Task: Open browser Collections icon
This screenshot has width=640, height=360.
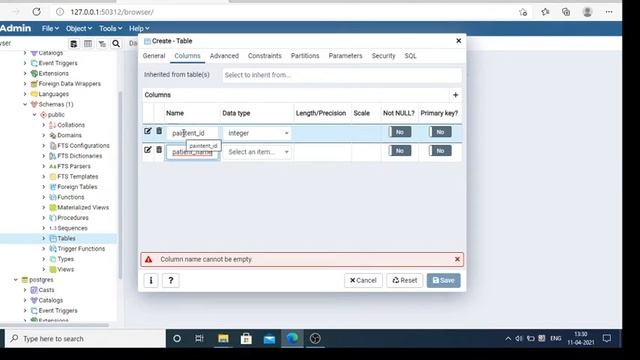Action: click(x=566, y=12)
